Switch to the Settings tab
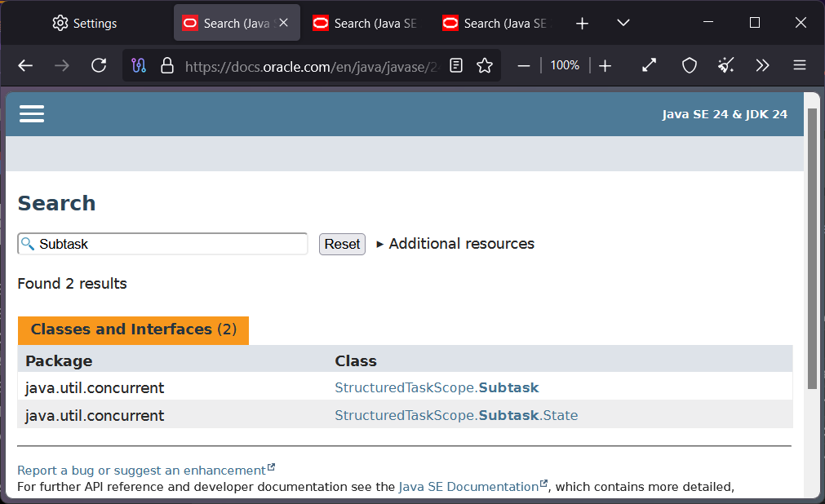Image resolution: width=825 pixels, height=504 pixels. pyautogui.click(x=86, y=24)
